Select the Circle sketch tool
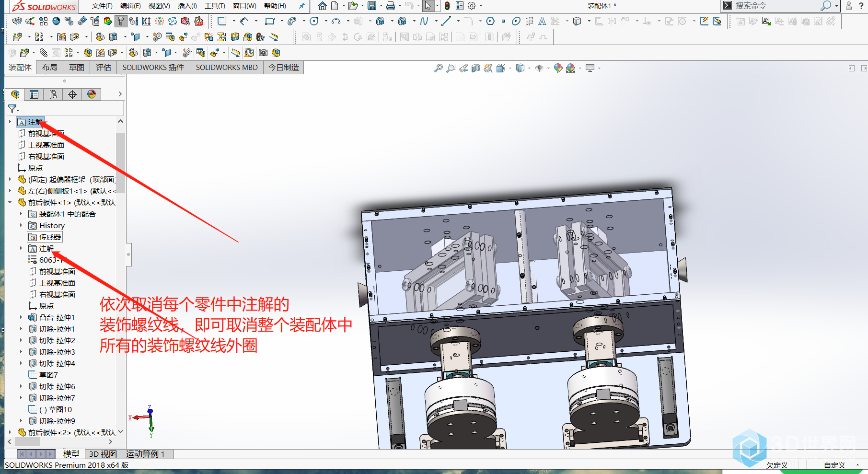Screen dimensions: 868x474 (314, 21)
